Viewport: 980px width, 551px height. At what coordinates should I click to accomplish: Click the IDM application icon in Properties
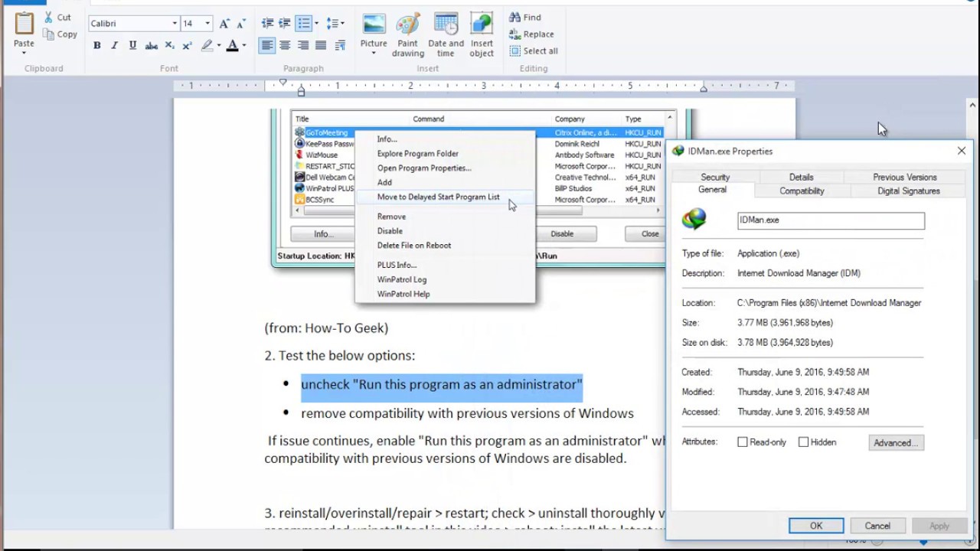[x=694, y=220]
